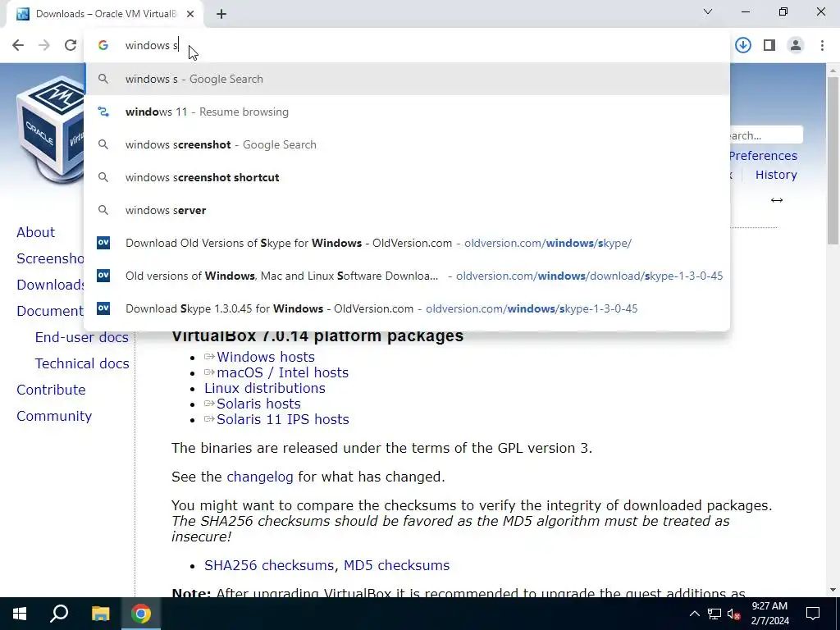Click the VirtualBox site search field
Image resolution: width=840 pixels, height=630 pixels.
tap(766, 135)
